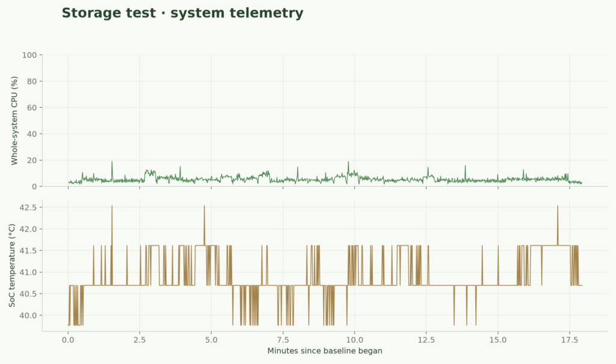Click the x-axis tick label 12.5
The image size is (616, 364).
point(427,339)
